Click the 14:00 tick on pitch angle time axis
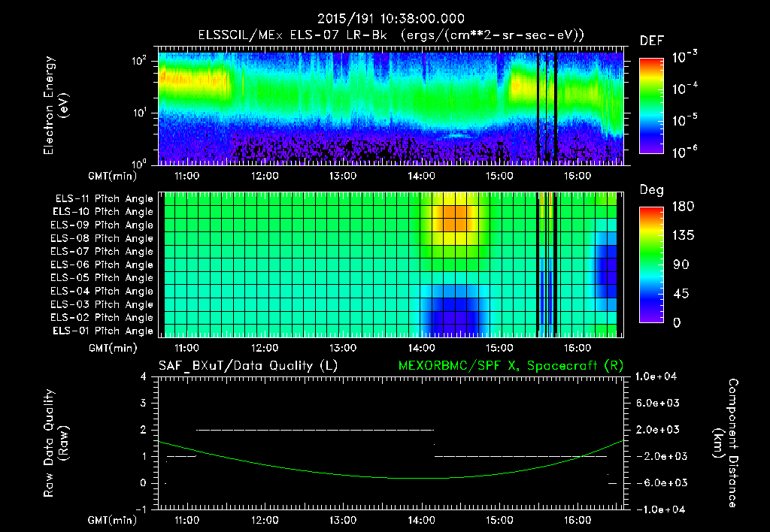The image size is (770, 532). [x=421, y=348]
